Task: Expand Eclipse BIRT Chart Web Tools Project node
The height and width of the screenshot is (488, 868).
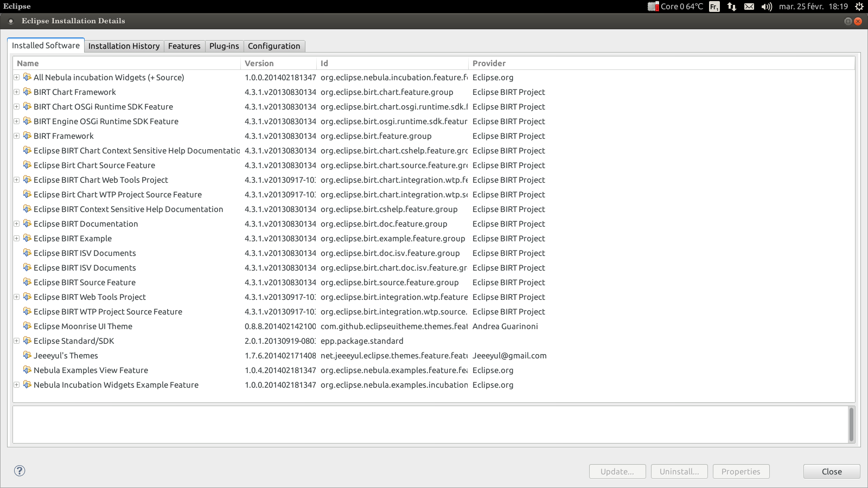Action: click(x=17, y=180)
